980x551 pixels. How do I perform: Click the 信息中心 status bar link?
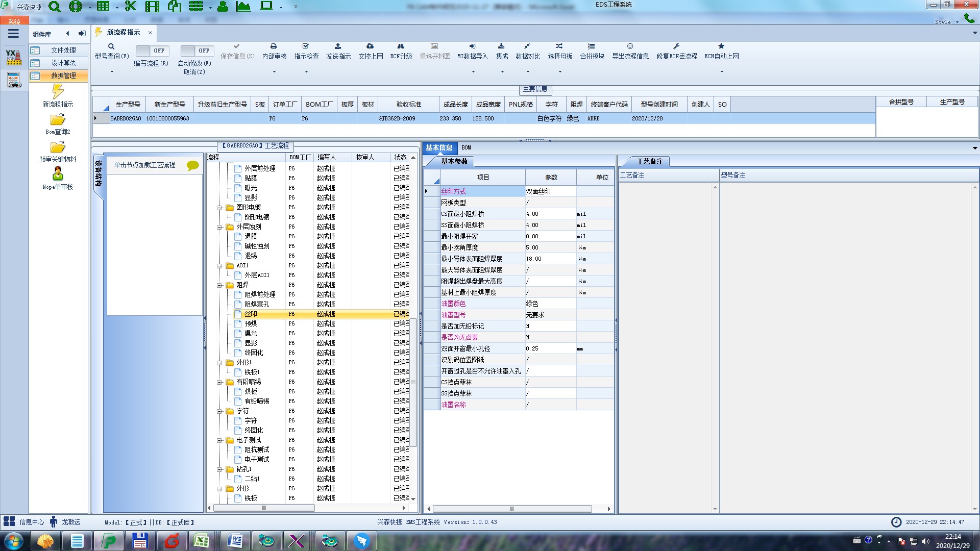click(31, 522)
